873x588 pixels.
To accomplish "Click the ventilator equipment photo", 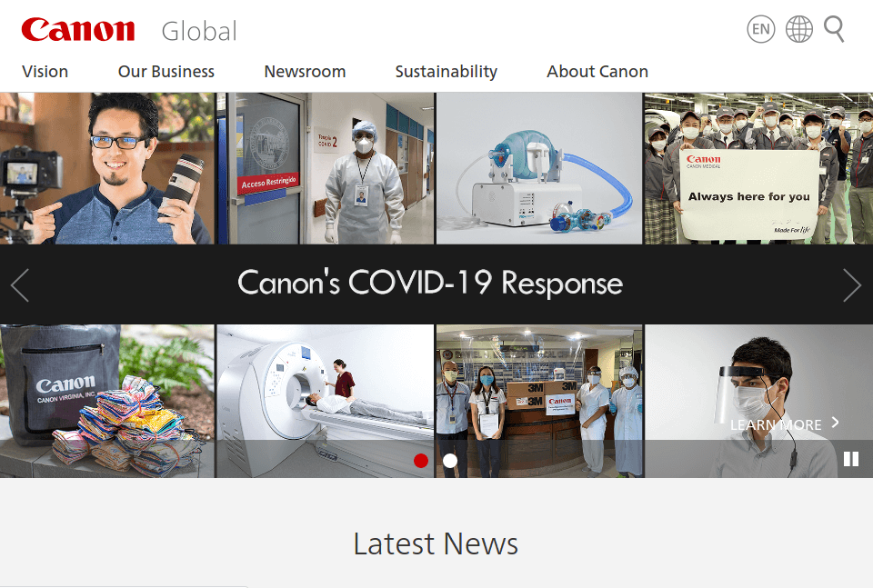I will click(x=539, y=168).
